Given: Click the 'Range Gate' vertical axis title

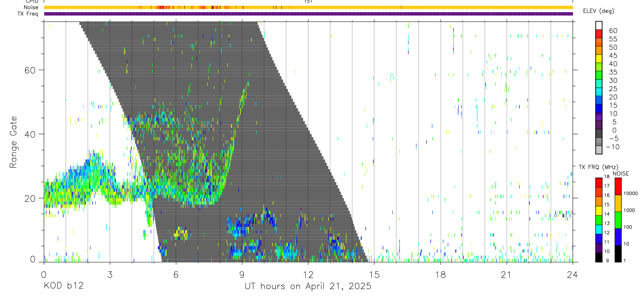Looking at the screenshot, I should [13, 142].
